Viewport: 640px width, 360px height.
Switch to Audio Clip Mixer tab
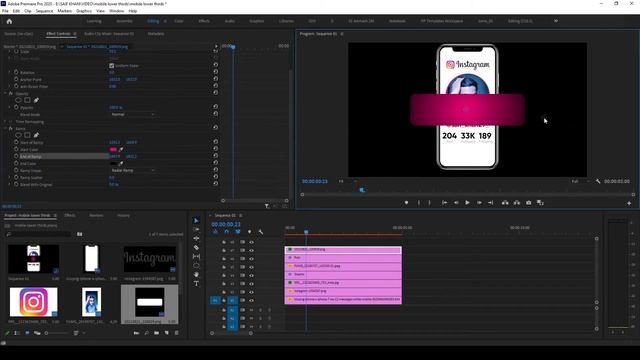pos(109,34)
